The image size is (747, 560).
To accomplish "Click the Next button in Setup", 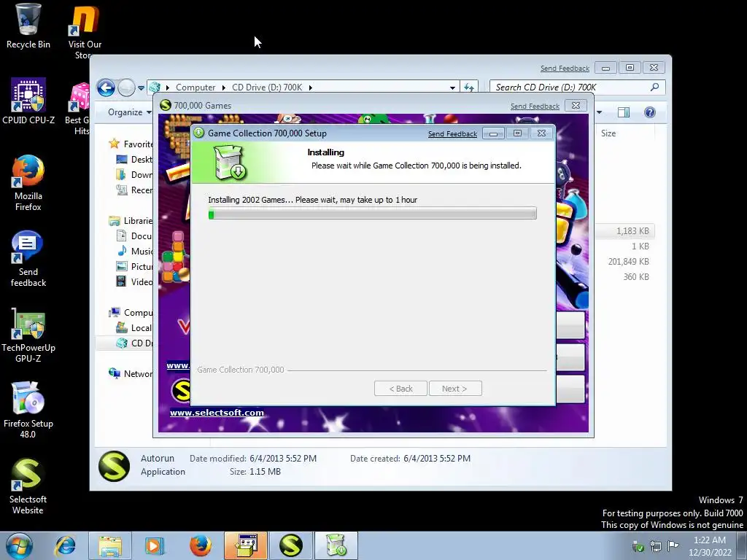I will point(455,389).
